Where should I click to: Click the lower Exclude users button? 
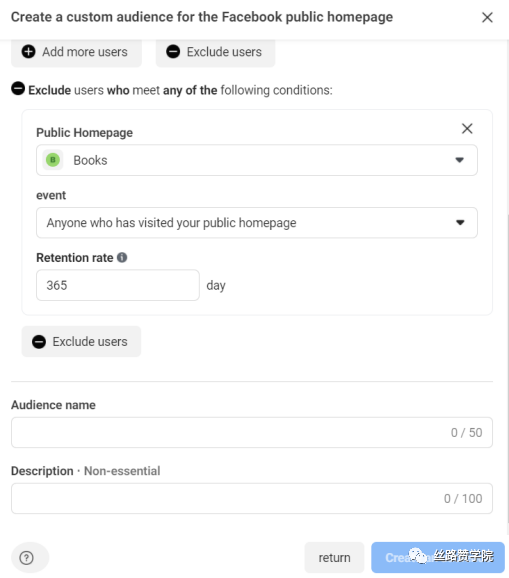coord(81,341)
